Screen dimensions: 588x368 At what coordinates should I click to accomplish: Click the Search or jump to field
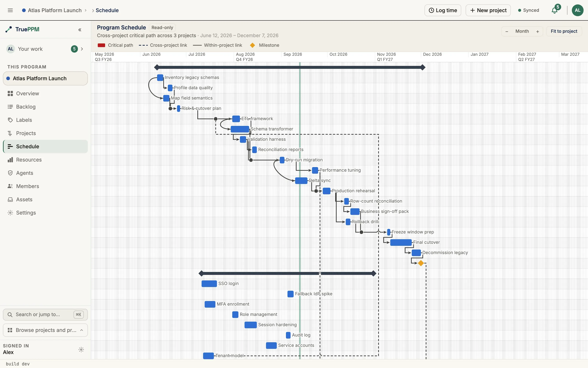click(x=45, y=314)
